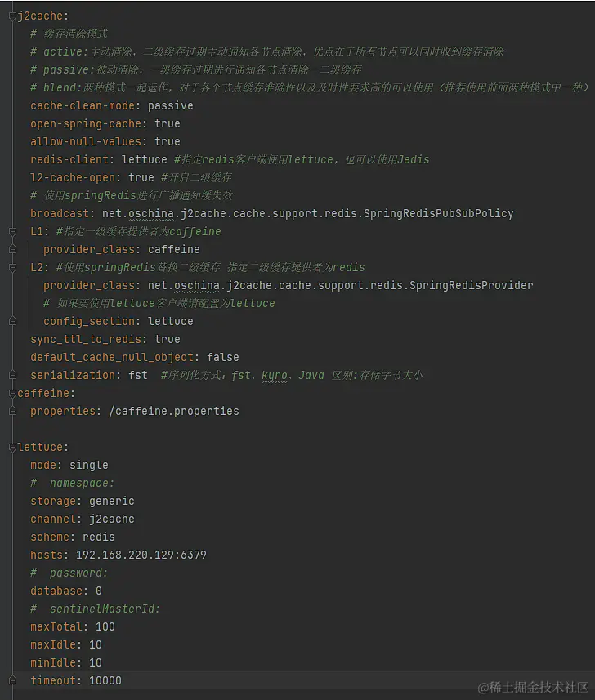Click the channel key
Viewport: 595px width, 700px height.
(53, 519)
